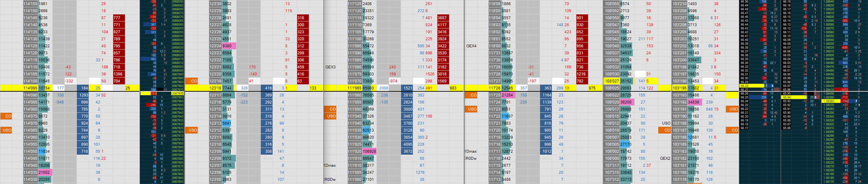Screen dimensions: 868x184
Task: Click the red ask cell showing 4117
Action: click(442, 25)
